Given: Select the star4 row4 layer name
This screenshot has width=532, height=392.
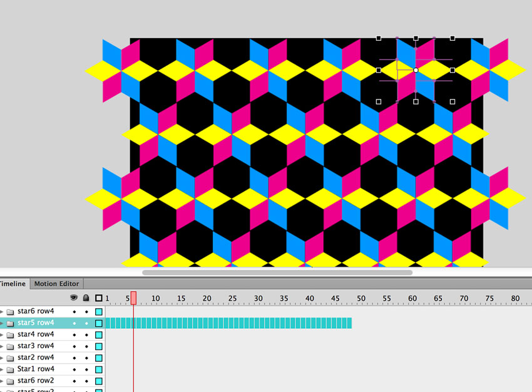Looking at the screenshot, I should [36, 334].
